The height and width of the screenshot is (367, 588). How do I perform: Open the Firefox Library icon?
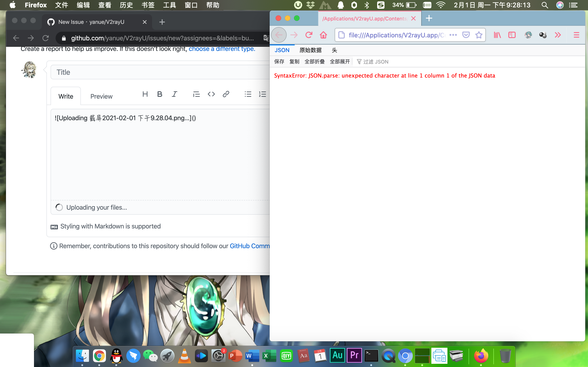497,35
